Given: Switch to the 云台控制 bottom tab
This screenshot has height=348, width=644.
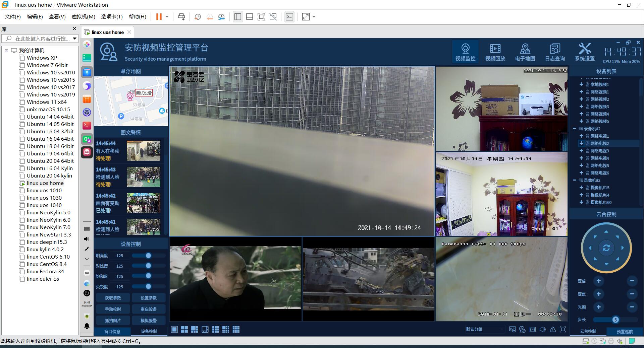Looking at the screenshot, I should (x=588, y=332).
